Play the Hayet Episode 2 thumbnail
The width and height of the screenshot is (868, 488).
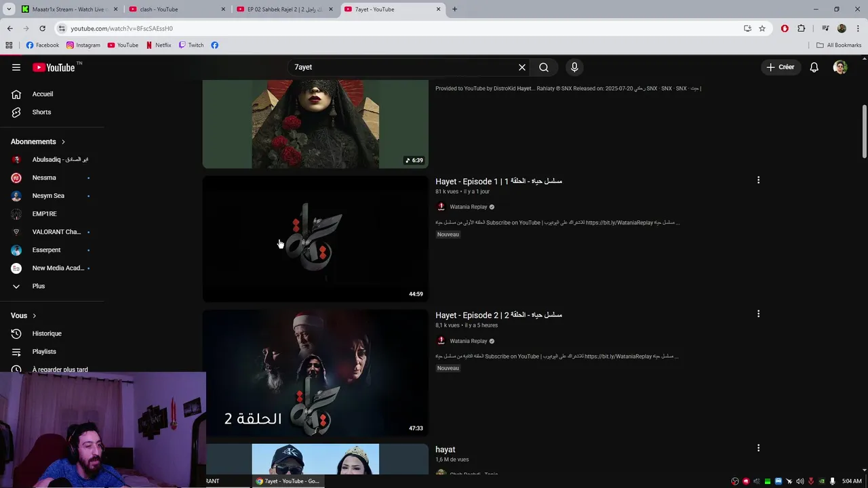coord(315,373)
